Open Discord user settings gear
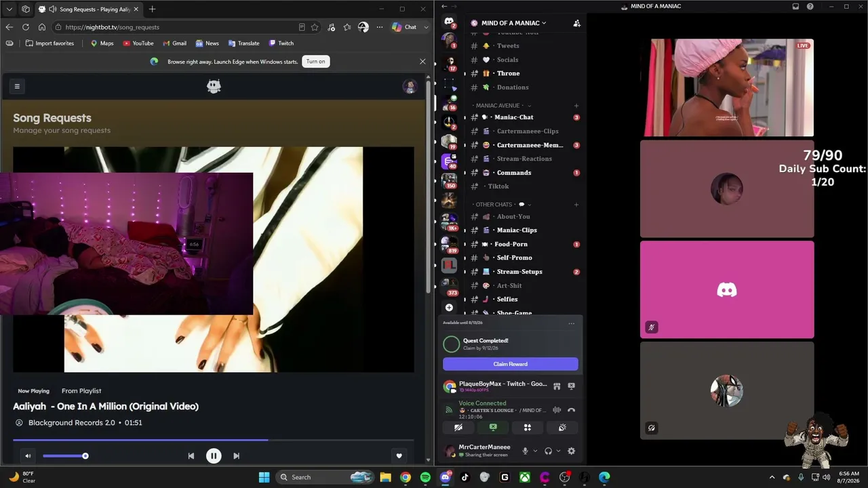The image size is (868, 488). (x=571, y=451)
